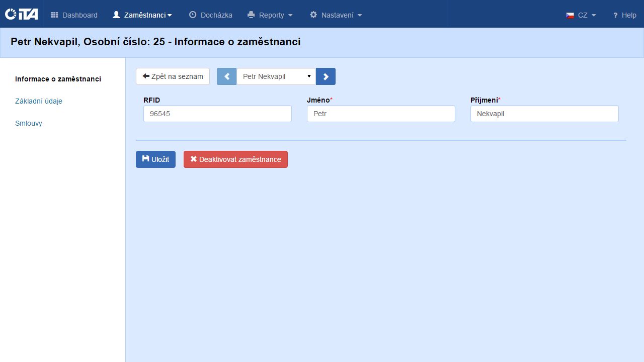Screen dimensions: 644x362
Task: Return via Zpět na seznam button
Action: click(173, 76)
